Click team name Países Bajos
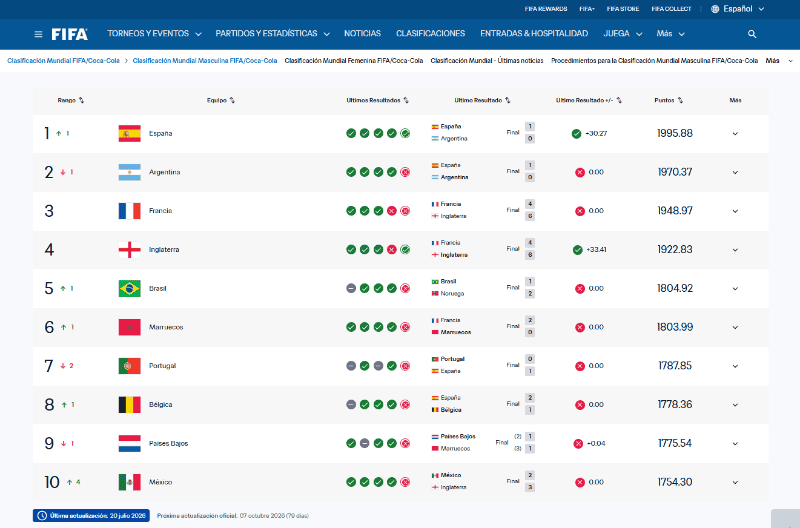Screen dimensions: 800x528 click(168, 444)
